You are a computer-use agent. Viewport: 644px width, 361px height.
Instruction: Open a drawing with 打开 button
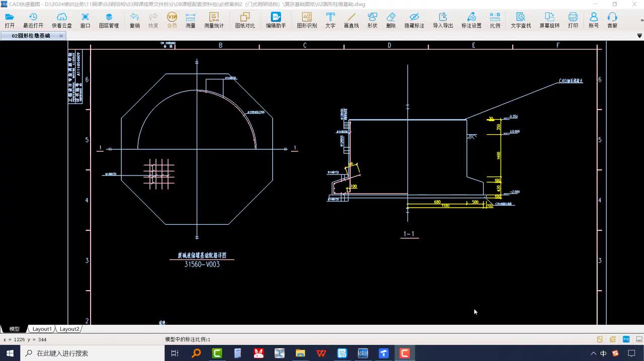10,21
